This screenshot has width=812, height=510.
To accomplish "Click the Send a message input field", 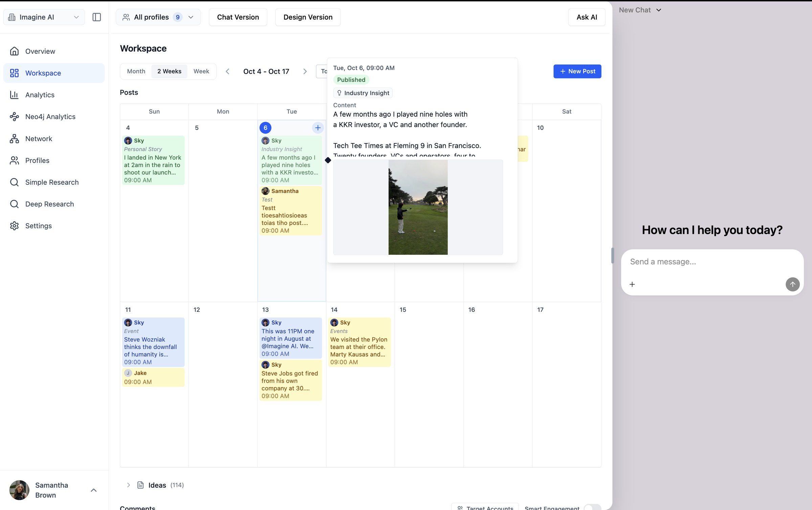I will pos(712,262).
